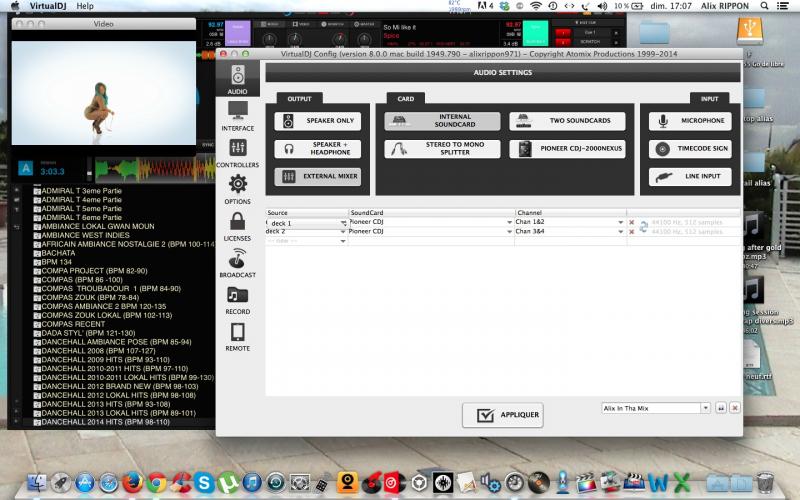Open the Remote settings section
Image resolution: width=800 pixels, height=500 pixels.
(237, 337)
